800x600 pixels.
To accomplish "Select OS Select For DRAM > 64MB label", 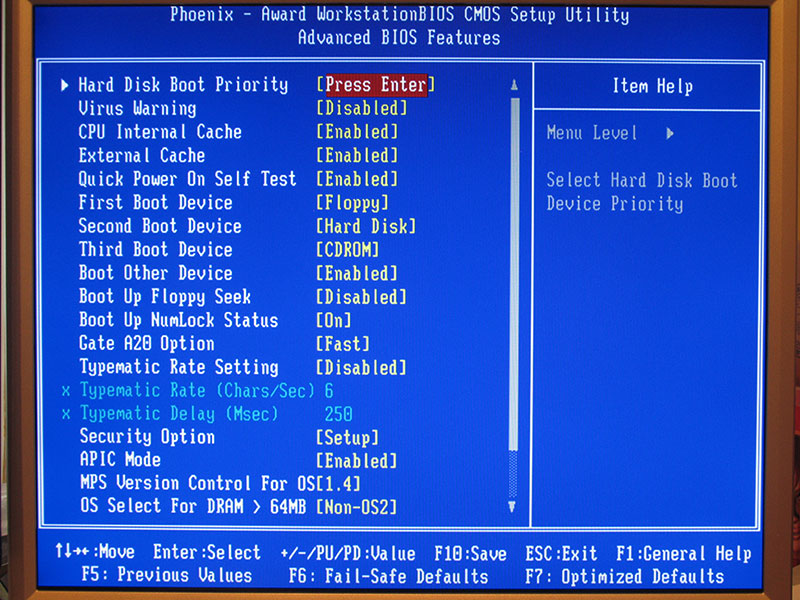I will (193, 506).
